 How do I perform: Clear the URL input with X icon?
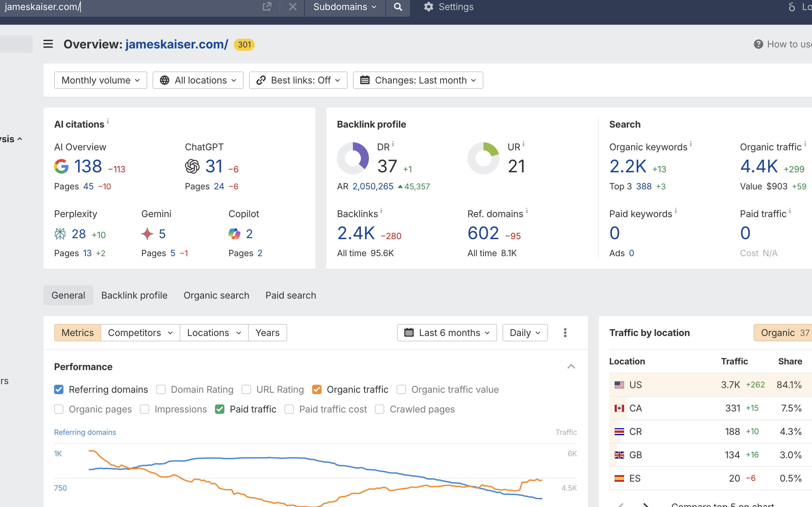pyautogui.click(x=292, y=7)
